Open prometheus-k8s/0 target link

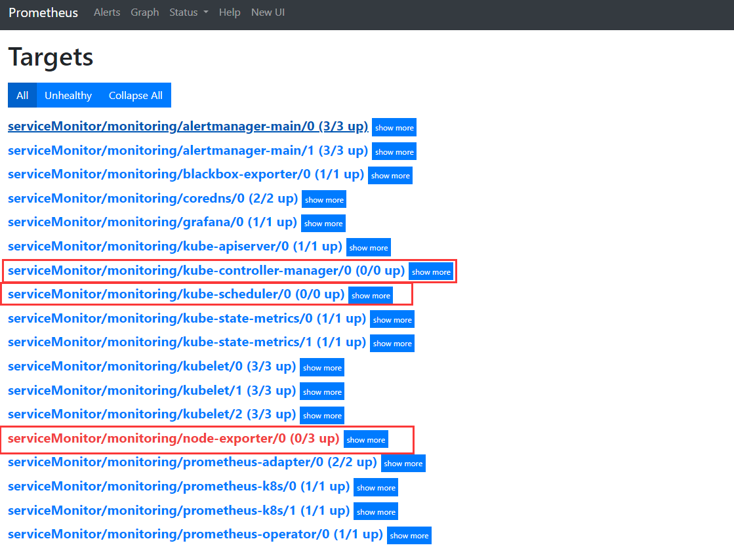click(x=179, y=487)
